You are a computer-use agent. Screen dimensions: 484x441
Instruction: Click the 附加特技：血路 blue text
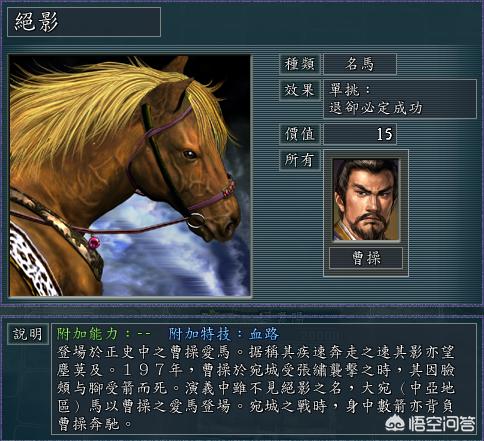(223, 334)
